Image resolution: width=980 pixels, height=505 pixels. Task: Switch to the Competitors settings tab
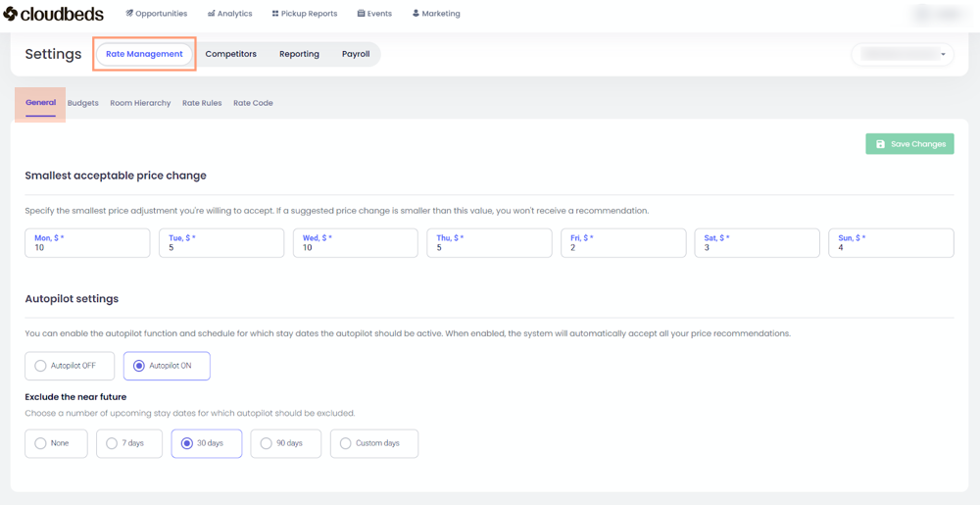tap(230, 54)
